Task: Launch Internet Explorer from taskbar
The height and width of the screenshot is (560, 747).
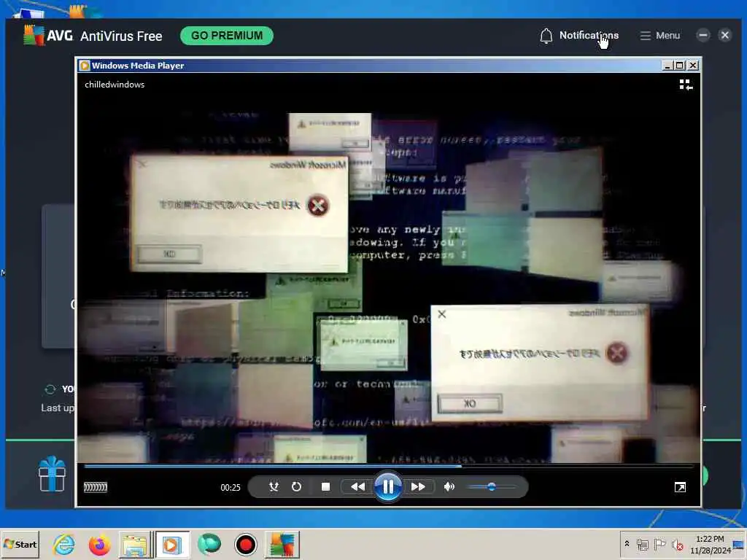Action: coord(64,545)
